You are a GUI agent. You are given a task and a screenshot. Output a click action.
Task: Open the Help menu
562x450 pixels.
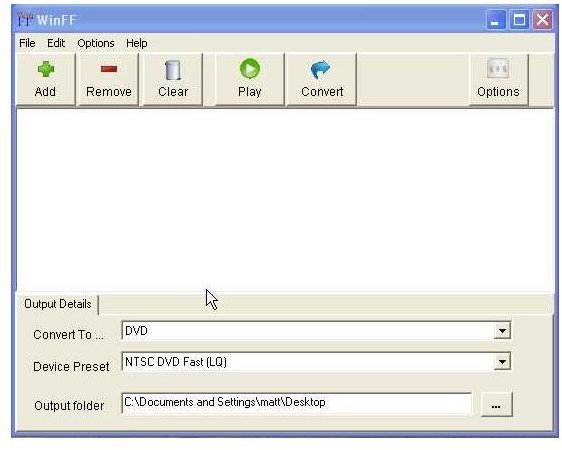coord(137,43)
